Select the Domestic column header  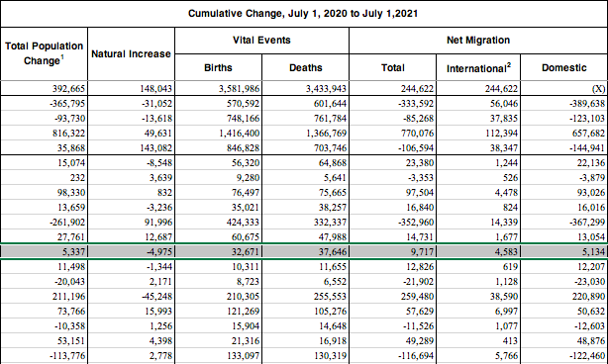pos(564,67)
